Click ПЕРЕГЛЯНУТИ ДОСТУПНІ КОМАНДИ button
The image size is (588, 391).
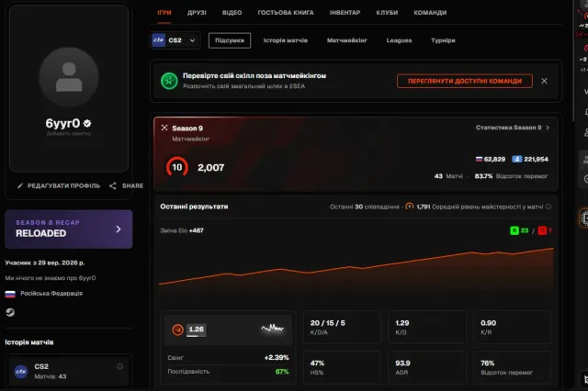click(x=465, y=81)
